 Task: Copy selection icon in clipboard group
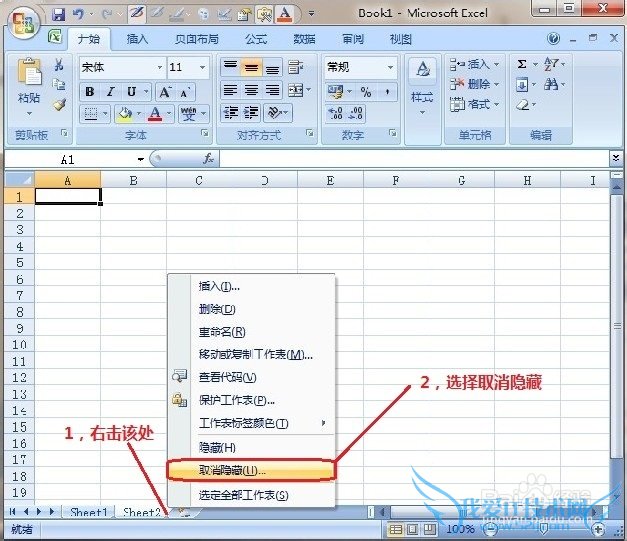[59, 84]
